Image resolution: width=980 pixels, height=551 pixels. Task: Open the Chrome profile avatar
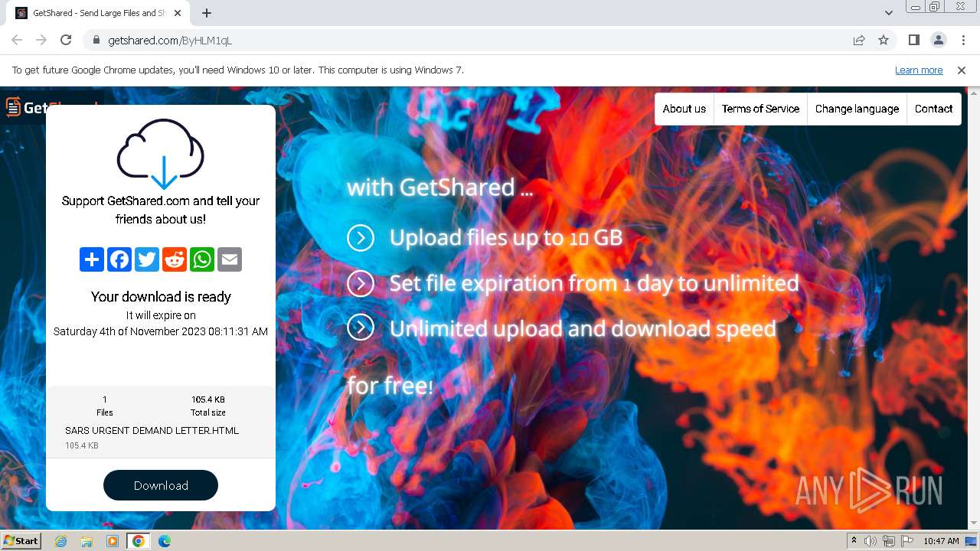[x=938, y=40]
